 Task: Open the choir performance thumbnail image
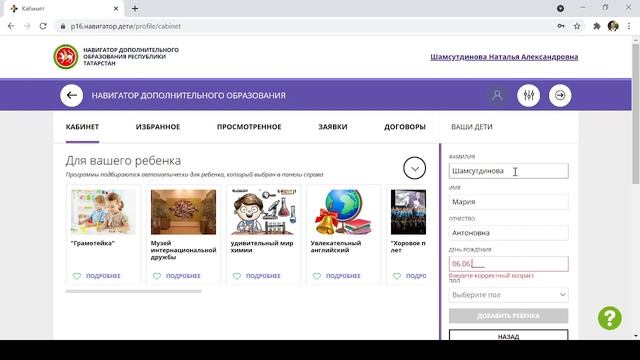coord(408,211)
